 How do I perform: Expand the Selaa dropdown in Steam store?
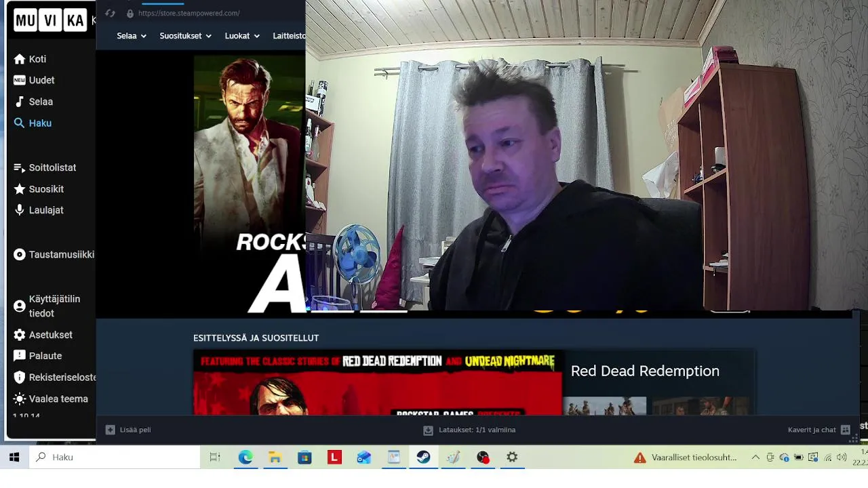point(132,36)
